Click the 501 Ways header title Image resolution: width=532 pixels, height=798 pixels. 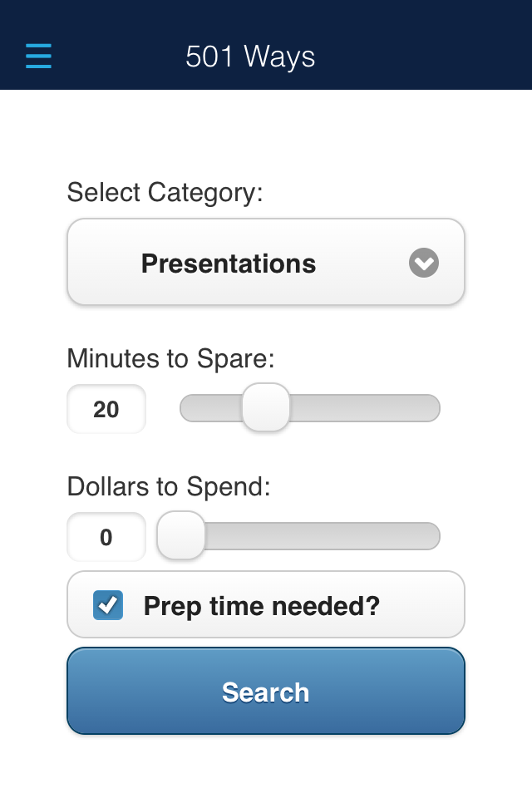tap(250, 56)
